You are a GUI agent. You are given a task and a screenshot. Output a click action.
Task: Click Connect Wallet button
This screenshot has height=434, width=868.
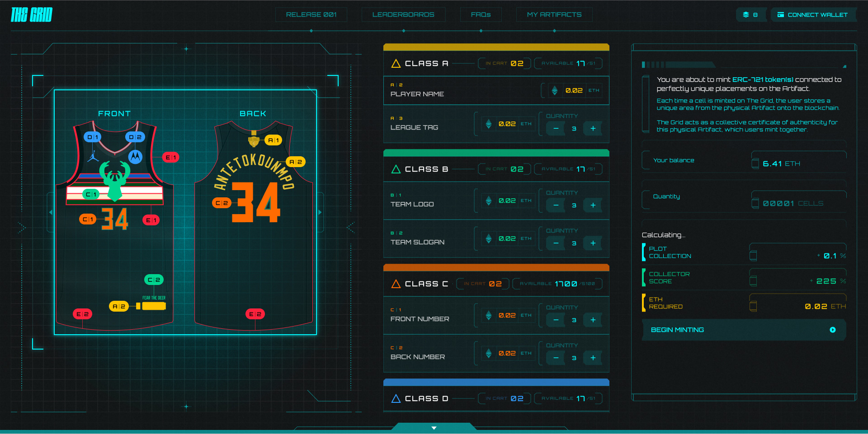[813, 14]
